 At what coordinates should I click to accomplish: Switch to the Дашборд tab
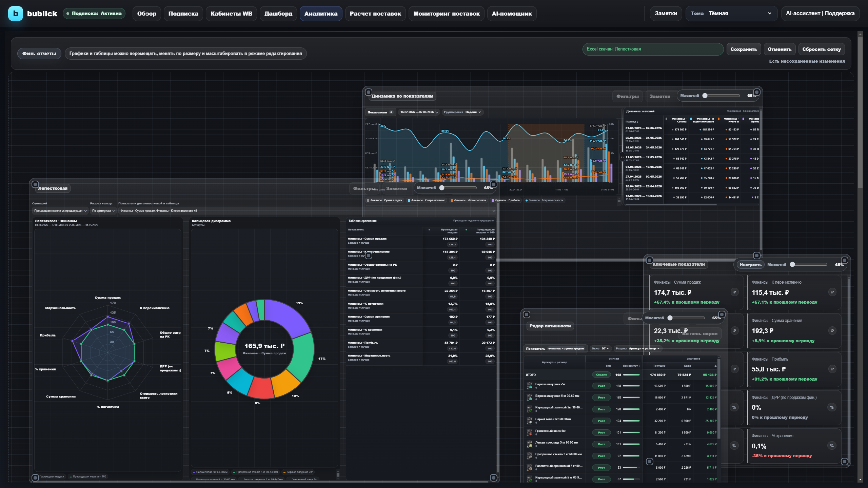click(278, 14)
